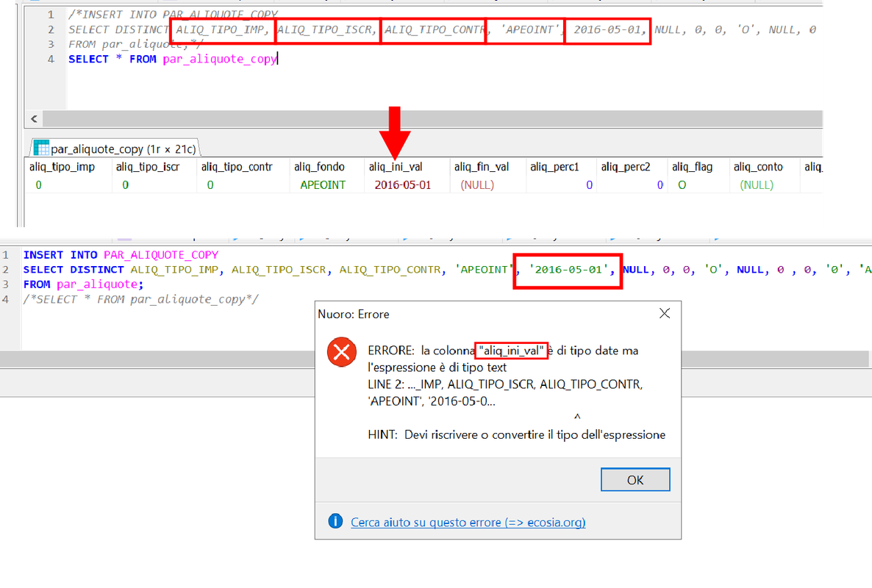872x588 pixels.
Task: Open 'Cerca aiuto su questo errore' link
Action: pyautogui.click(x=468, y=523)
